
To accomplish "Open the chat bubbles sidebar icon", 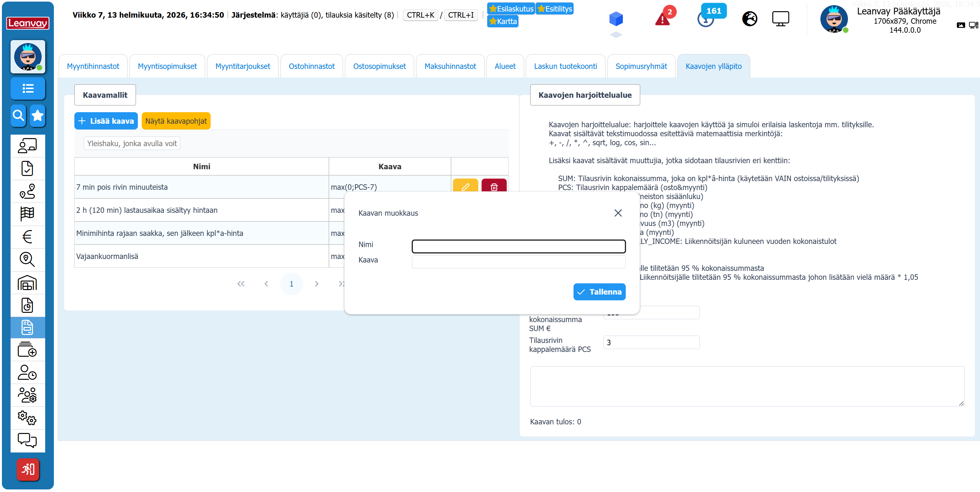I will point(27,440).
